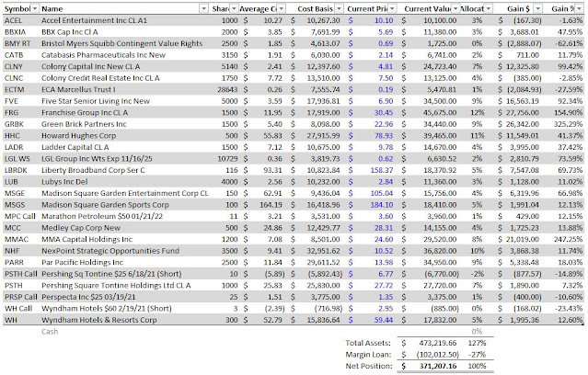The width and height of the screenshot is (588, 375).
Task: Select the LBRDK current price 158.37
Action: click(382, 170)
